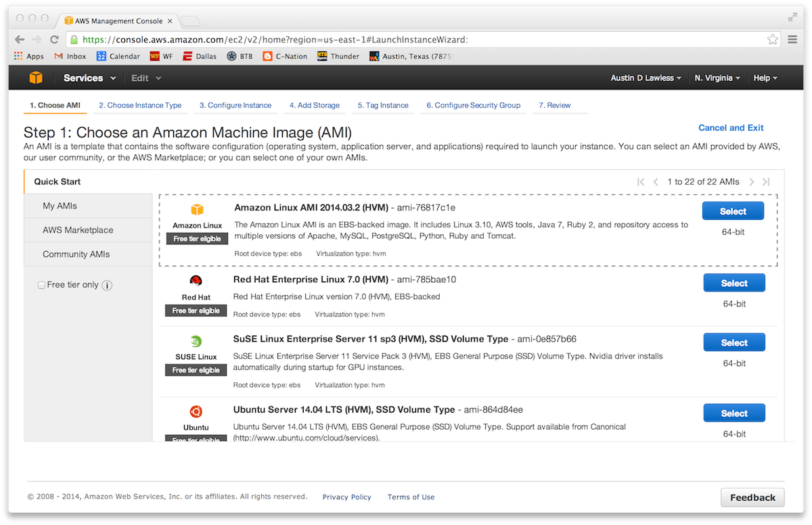Viewport: 812px width, 525px height.
Task: Click the SUSE Linux Free tier eligible badge
Action: pyautogui.click(x=196, y=370)
